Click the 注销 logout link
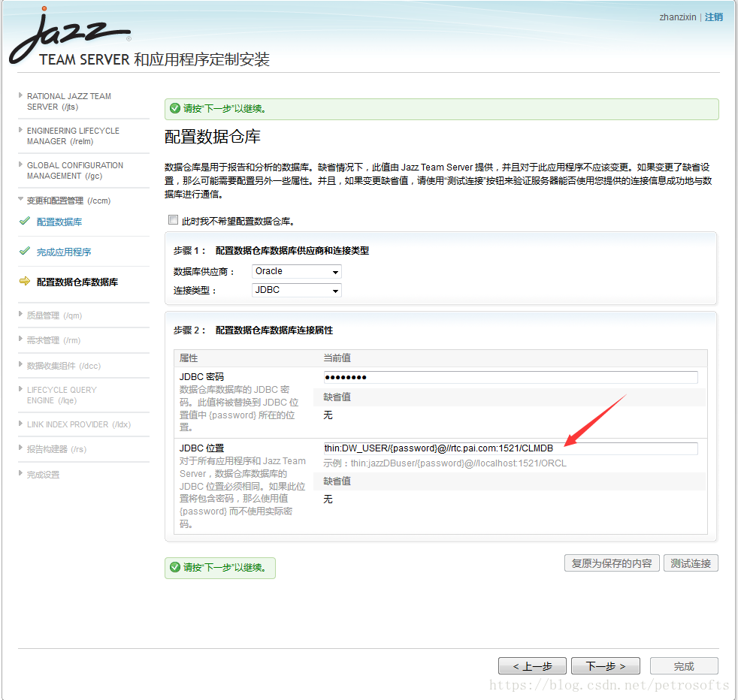The width and height of the screenshot is (738, 700). (x=713, y=17)
